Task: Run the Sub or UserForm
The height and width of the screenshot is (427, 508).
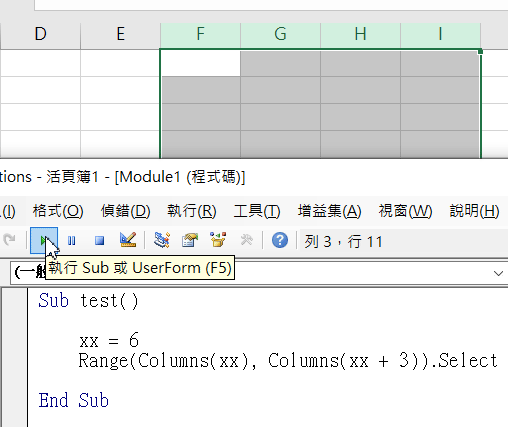Action: 44,240
